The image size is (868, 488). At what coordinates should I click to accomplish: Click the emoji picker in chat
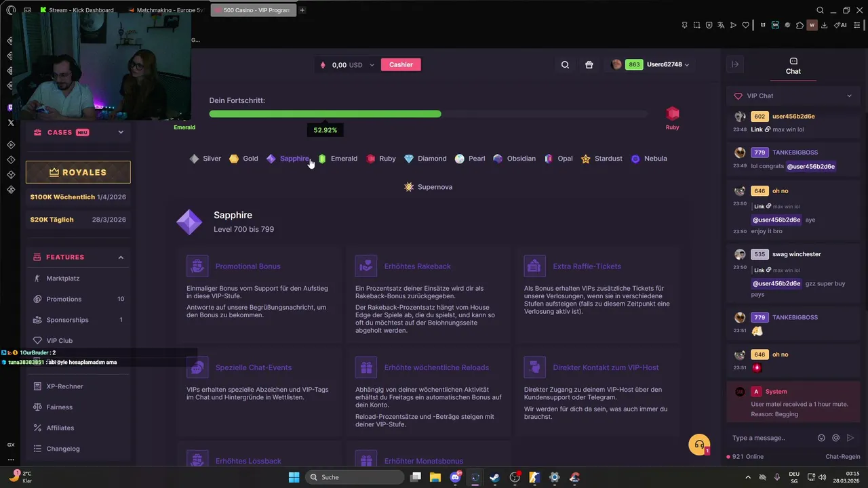point(821,438)
